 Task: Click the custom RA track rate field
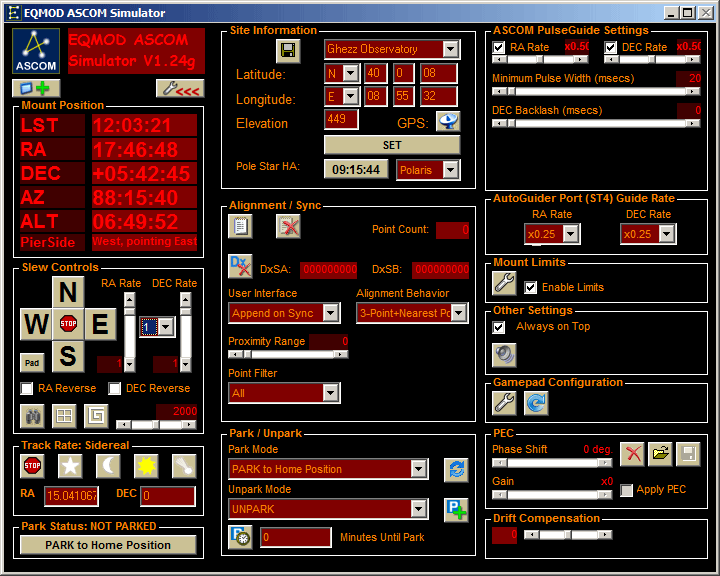(x=72, y=496)
